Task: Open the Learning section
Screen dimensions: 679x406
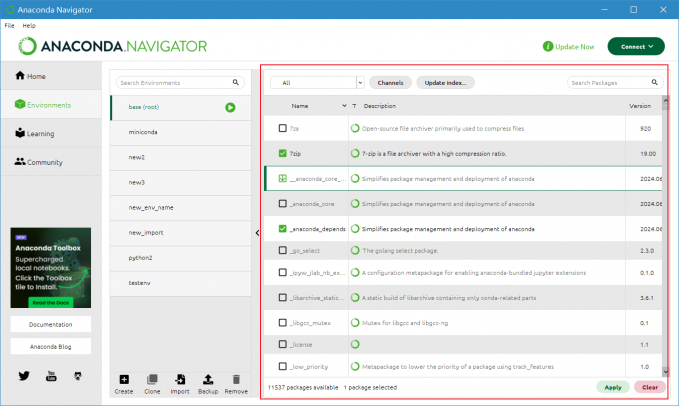Action: point(51,133)
